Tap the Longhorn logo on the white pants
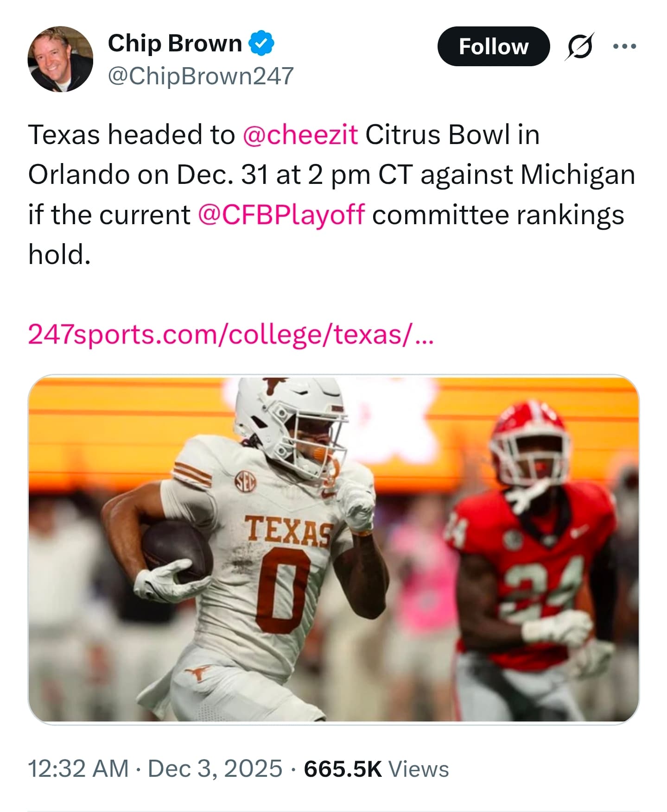This screenshot has width=667, height=812. (x=198, y=673)
